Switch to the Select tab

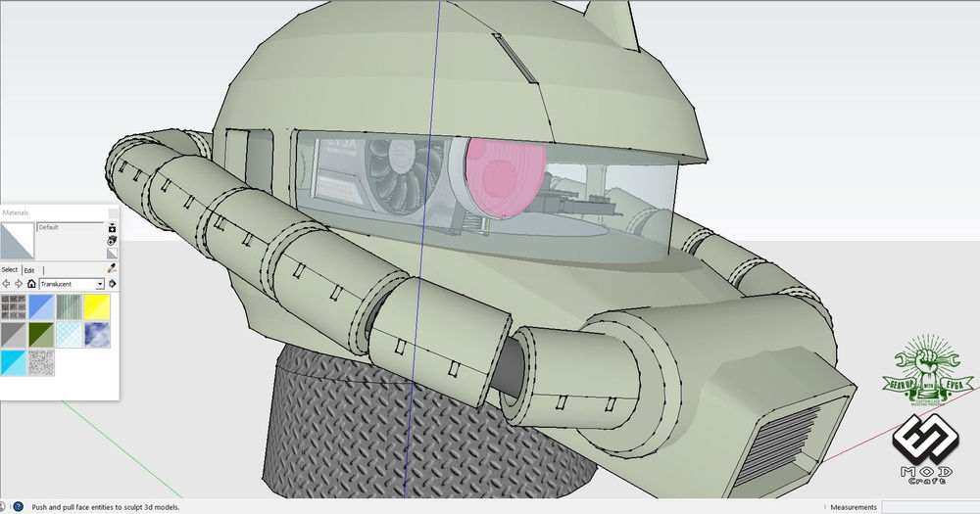pos(9,269)
